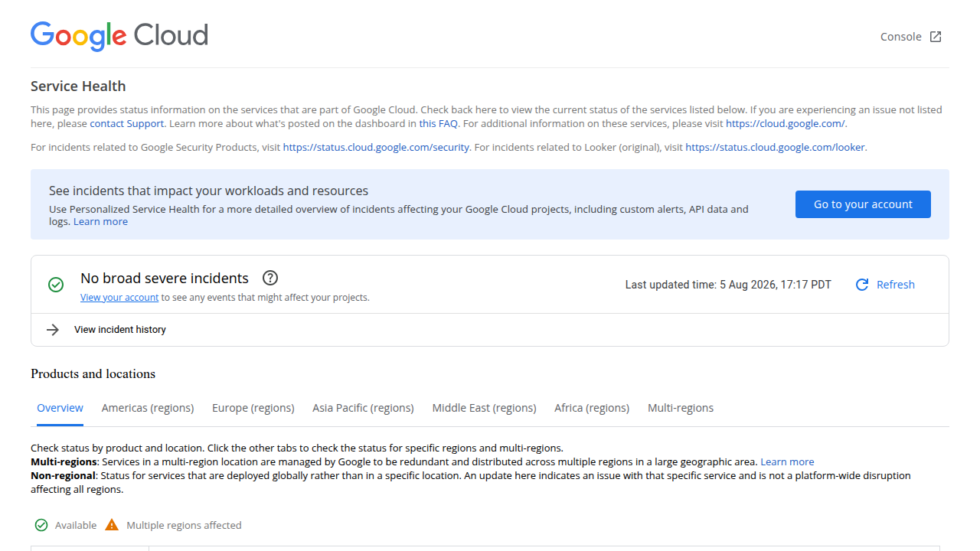Click Learn more after the Multi-regions description
Image resolution: width=980 pixels, height=551 pixels.
787,462
